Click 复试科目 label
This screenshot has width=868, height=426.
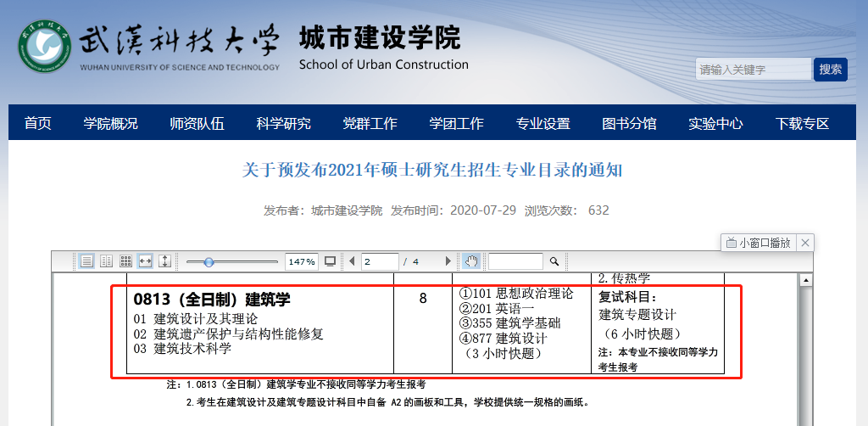[x=627, y=298]
